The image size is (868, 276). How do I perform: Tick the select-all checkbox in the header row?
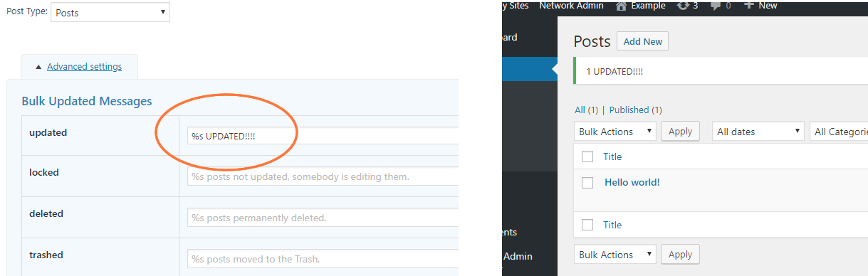pyautogui.click(x=587, y=156)
